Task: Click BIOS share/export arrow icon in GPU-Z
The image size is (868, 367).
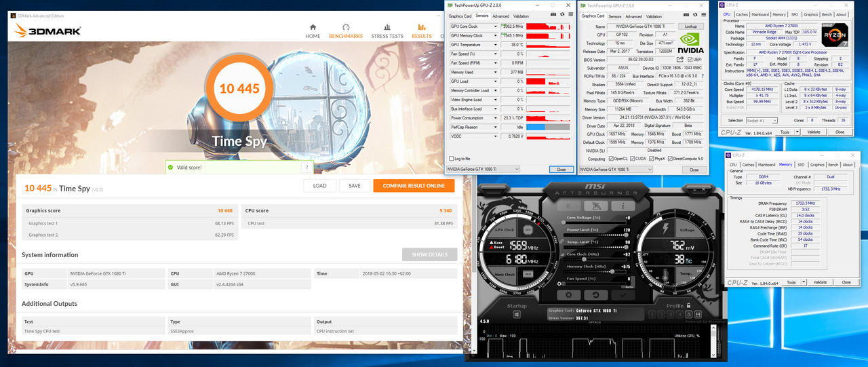Action: pos(680,59)
